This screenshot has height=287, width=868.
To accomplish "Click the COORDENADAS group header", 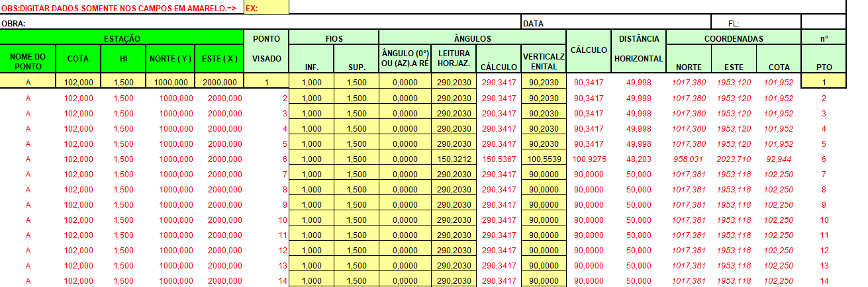I will [733, 38].
